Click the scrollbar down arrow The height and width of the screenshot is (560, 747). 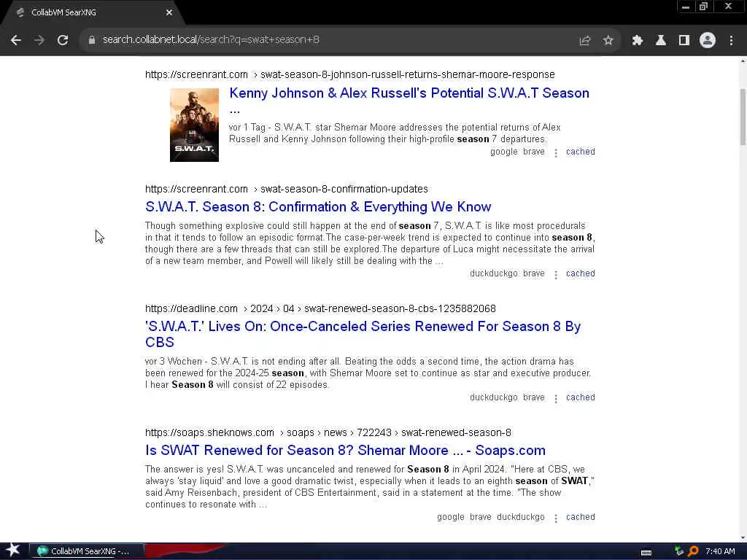pyautogui.click(x=743, y=539)
